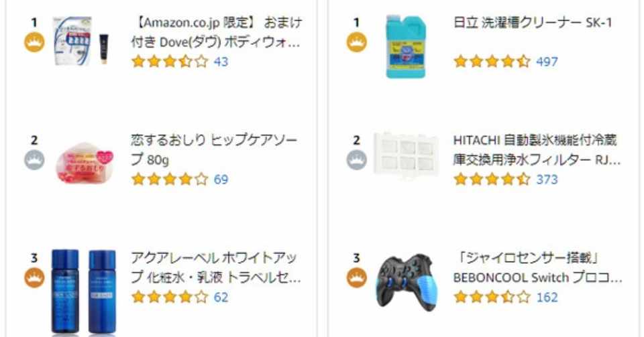Open the pink hip care soap image

click(84, 161)
